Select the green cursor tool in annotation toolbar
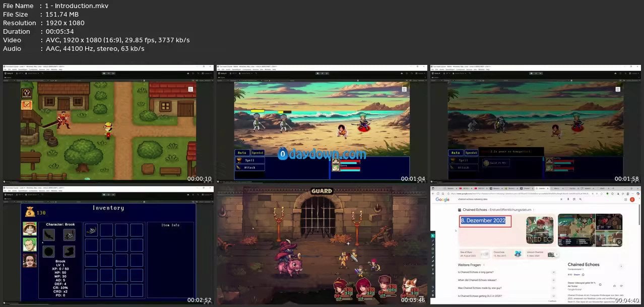Screen dimensions: 644x307 click(x=433, y=237)
